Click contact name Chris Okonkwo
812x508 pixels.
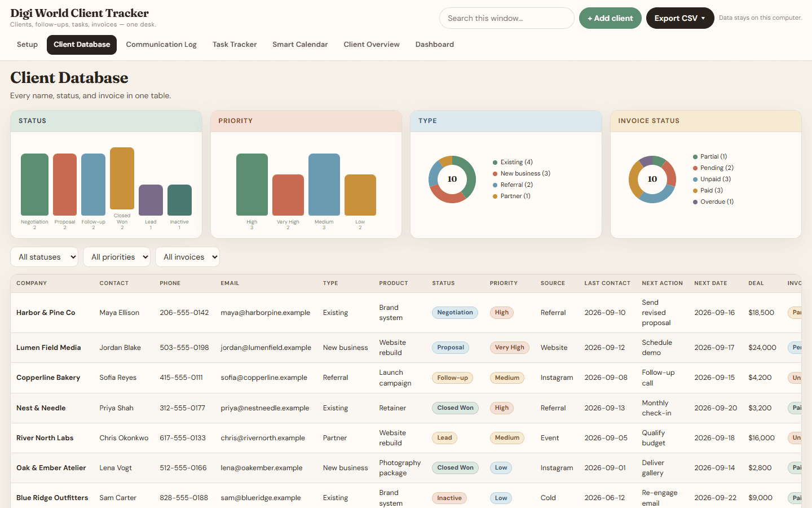(x=124, y=438)
